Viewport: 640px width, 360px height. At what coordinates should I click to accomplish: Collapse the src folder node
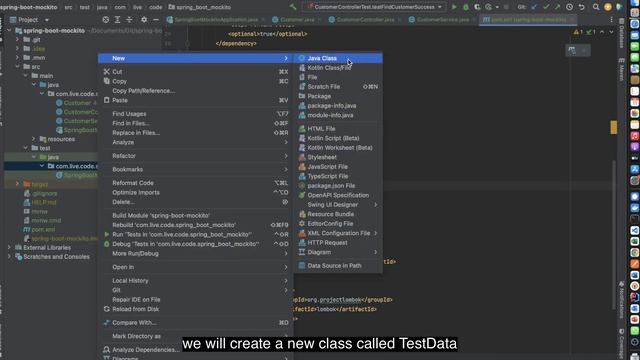(17, 67)
